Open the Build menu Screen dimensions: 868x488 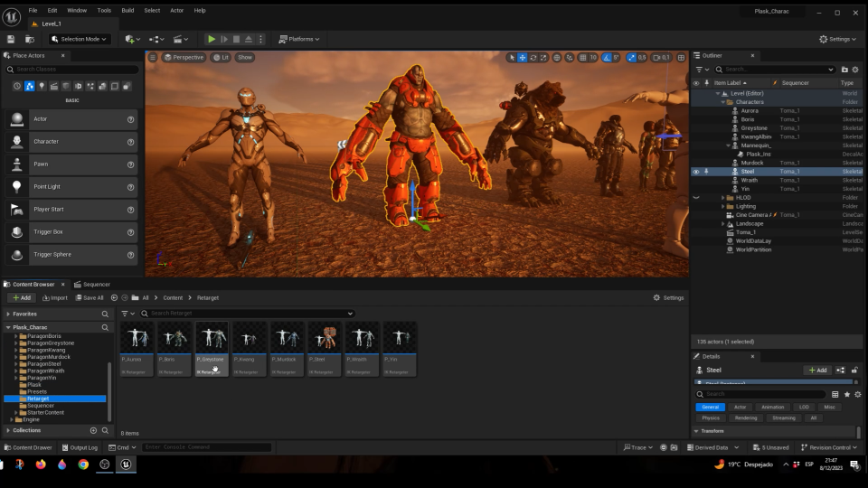[127, 11]
